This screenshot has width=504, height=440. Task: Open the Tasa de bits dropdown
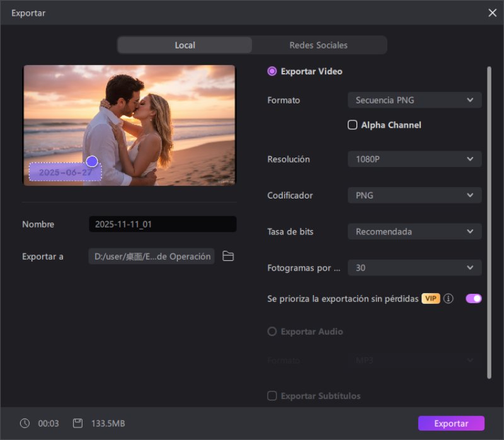(414, 231)
